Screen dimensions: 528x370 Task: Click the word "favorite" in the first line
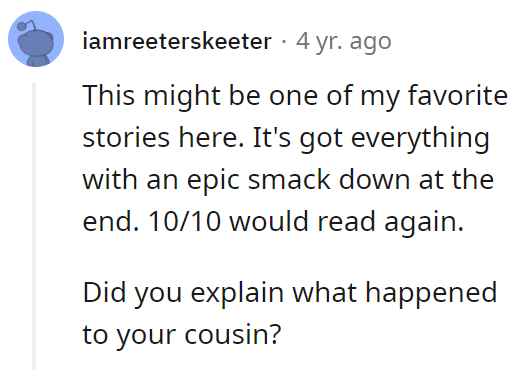point(458,95)
